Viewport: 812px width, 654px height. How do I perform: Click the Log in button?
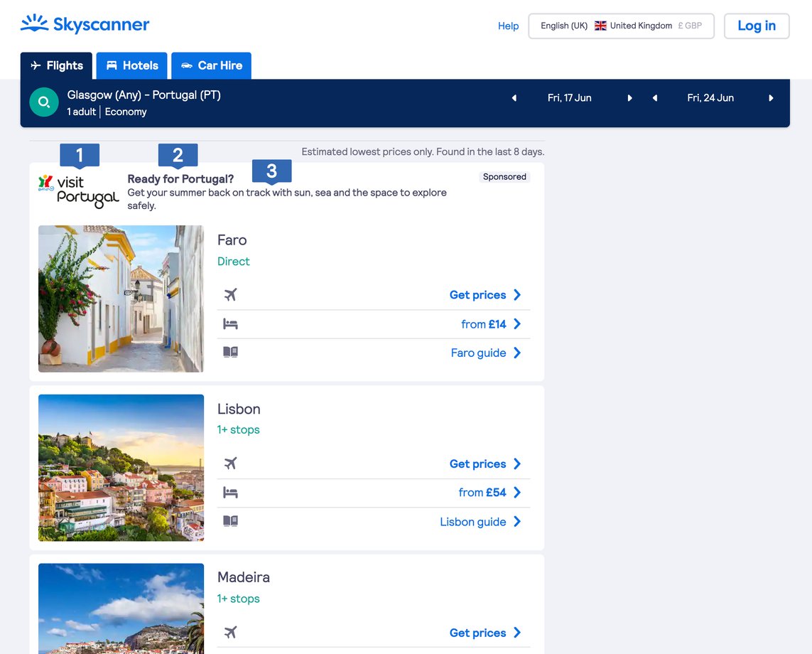tap(757, 26)
